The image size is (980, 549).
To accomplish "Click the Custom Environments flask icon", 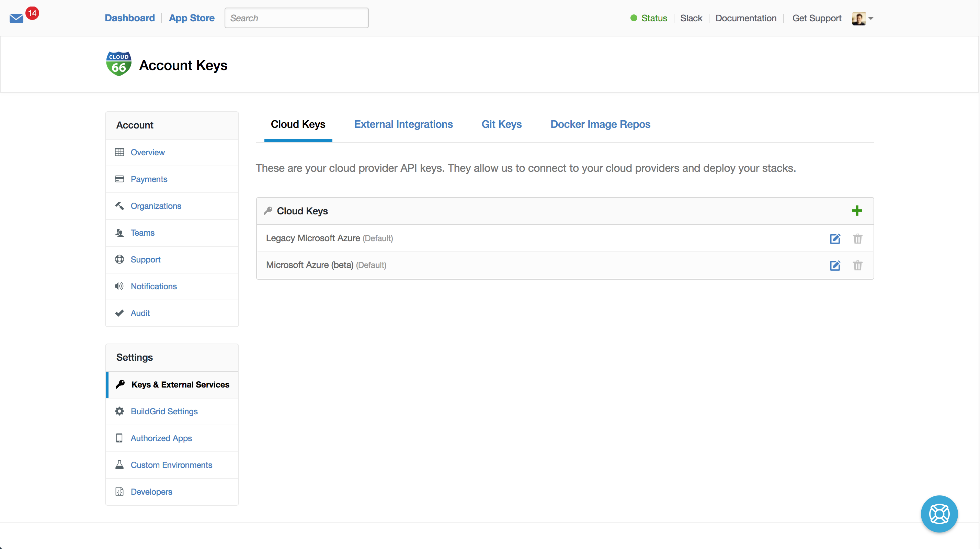I will click(119, 465).
